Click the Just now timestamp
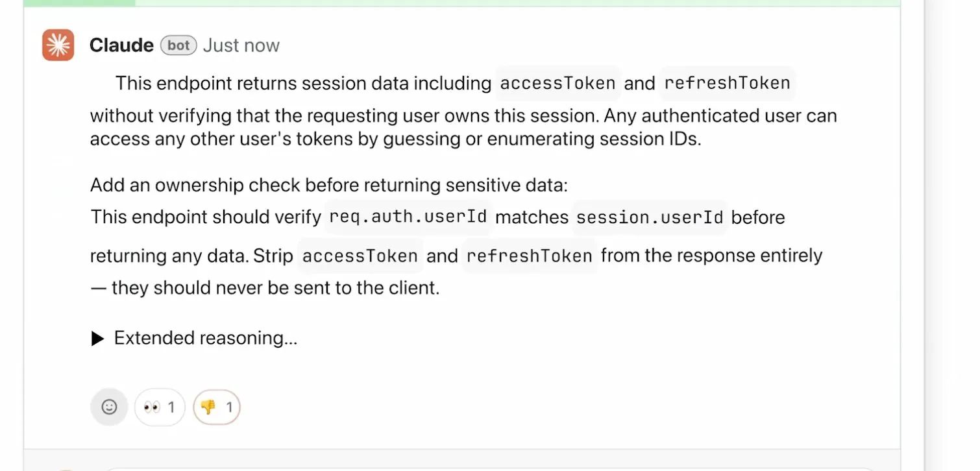 (241, 45)
